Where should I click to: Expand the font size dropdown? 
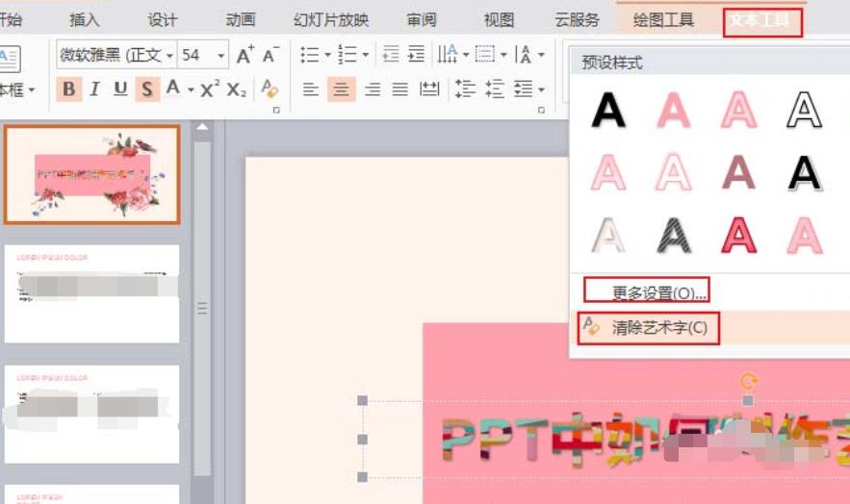[x=221, y=56]
